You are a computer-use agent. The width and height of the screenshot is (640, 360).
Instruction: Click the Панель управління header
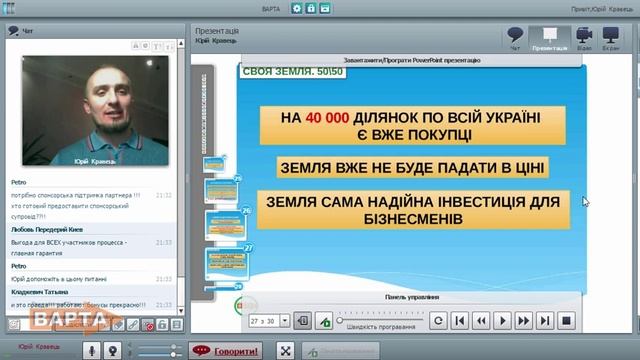[x=412, y=297]
